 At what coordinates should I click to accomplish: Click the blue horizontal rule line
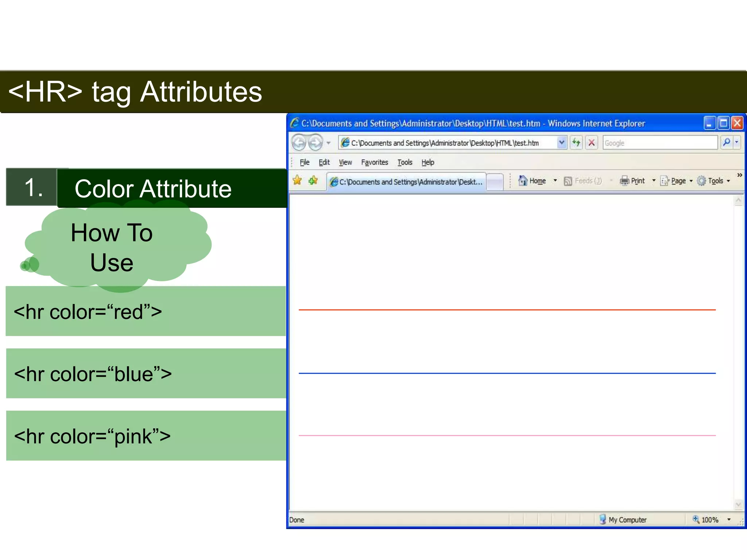507,373
